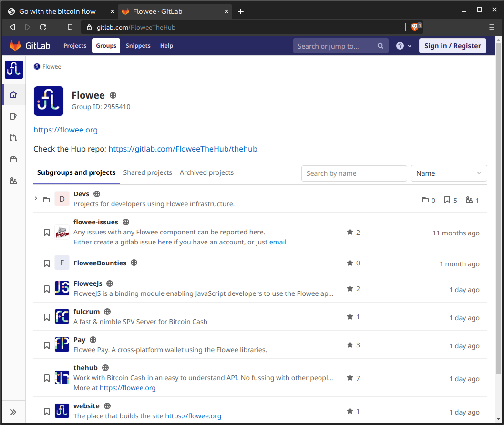Click the website project avatar
504x425 pixels.
(x=62, y=411)
